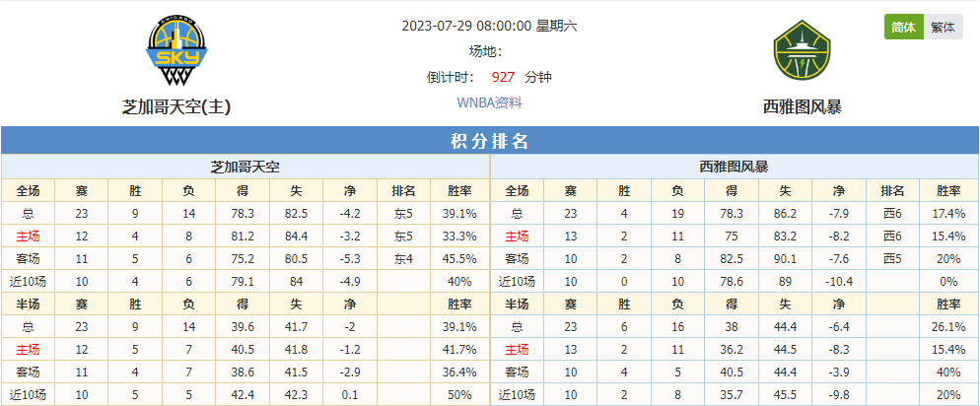
Task: Click Seattle's half-time last-10 allowed 45.5
Action: 785,394
